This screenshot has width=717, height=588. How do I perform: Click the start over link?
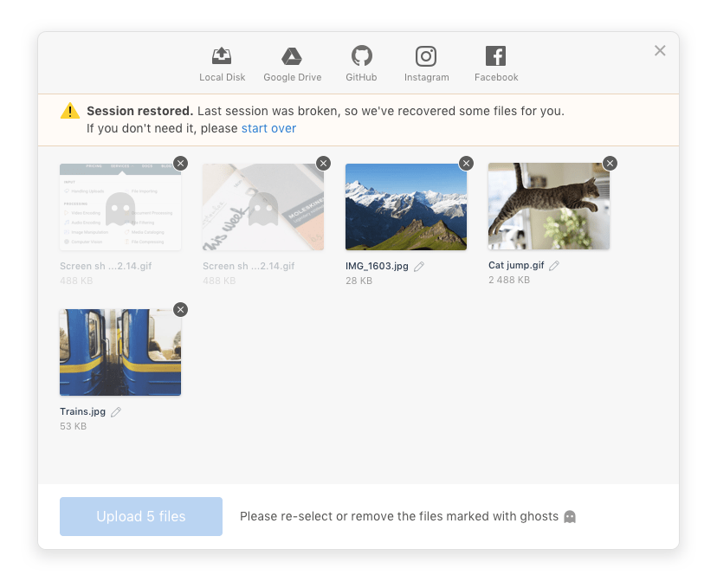(268, 128)
